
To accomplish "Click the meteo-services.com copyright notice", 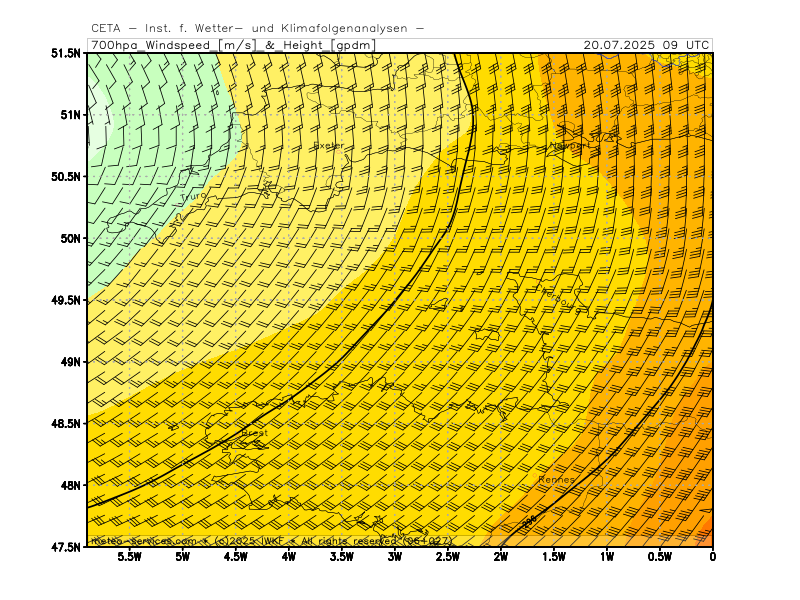I will (272, 541).
